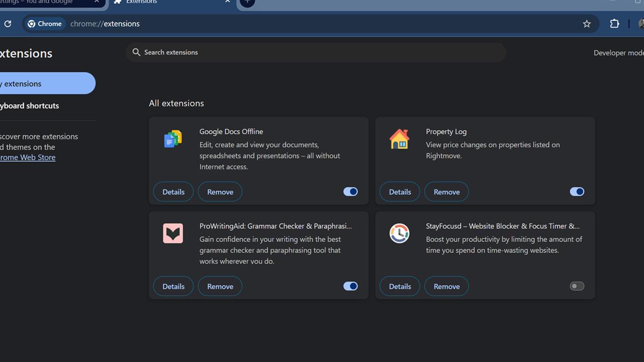The image size is (644, 362).
Task: Reload the page with the refresh icon
Action: (x=8, y=24)
